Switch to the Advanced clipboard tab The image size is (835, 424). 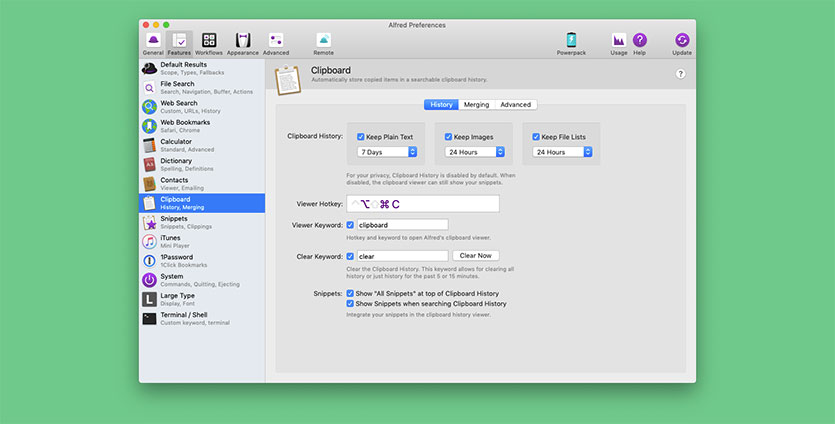515,104
